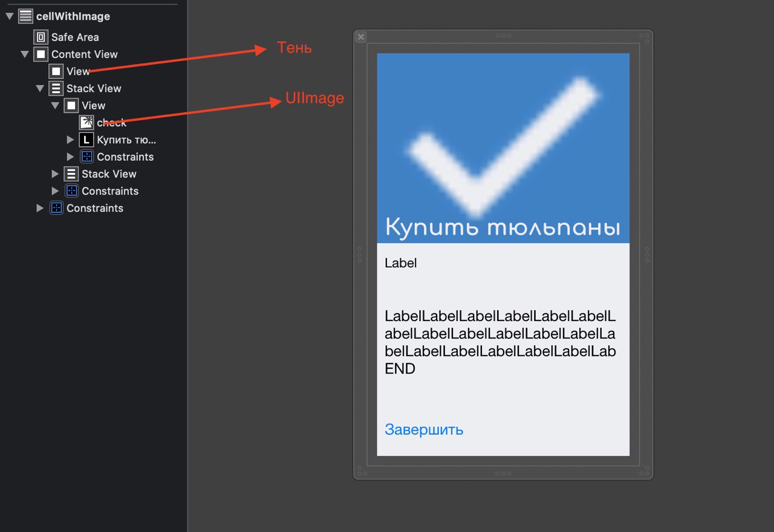Click the bottom Constraints icon
Screen dimensions: 774x532
(56, 208)
